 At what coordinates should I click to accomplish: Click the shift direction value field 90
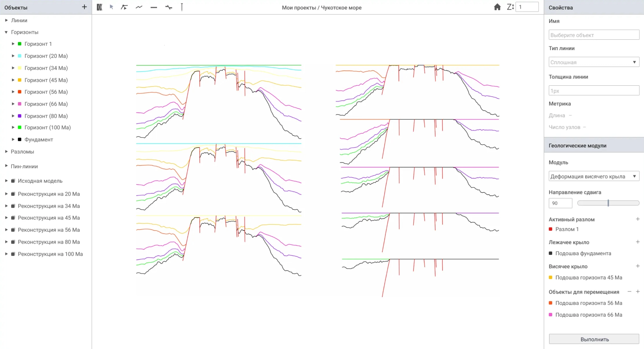point(560,203)
